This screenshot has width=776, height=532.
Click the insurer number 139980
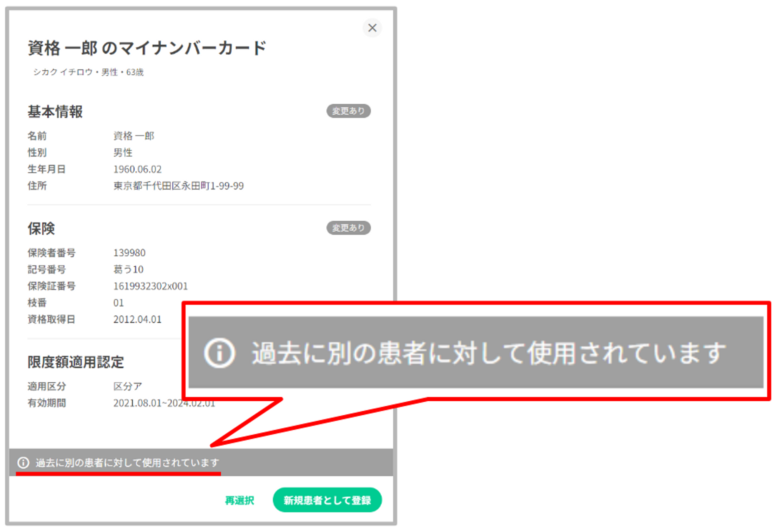(129, 253)
